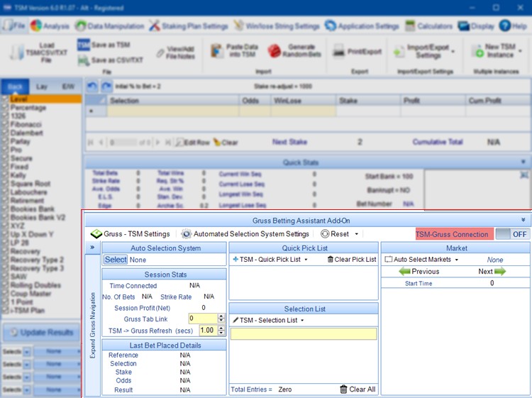Go to the Next market
Image resolution: width=532 pixels, height=398 pixels.
tap(491, 271)
